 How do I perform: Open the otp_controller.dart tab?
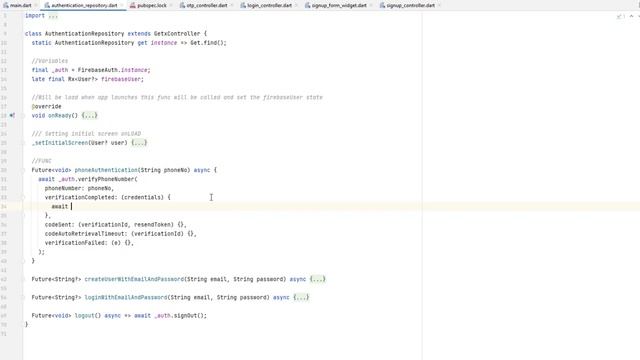click(x=207, y=5)
